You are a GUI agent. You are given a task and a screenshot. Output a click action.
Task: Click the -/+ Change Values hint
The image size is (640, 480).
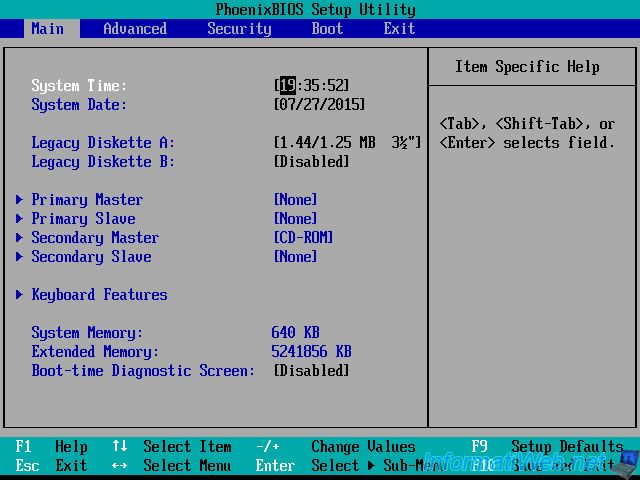pyautogui.click(x=336, y=447)
